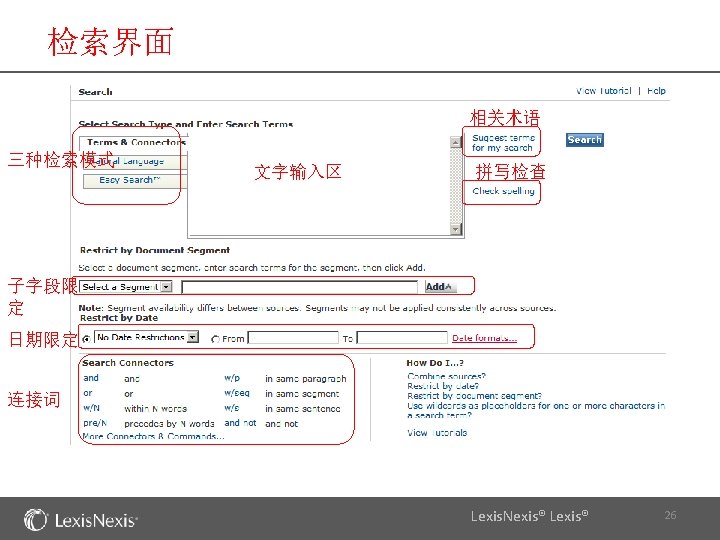Viewport: 720px width, 540px height.
Task: Click the w/p connector link
Action: [232, 378]
